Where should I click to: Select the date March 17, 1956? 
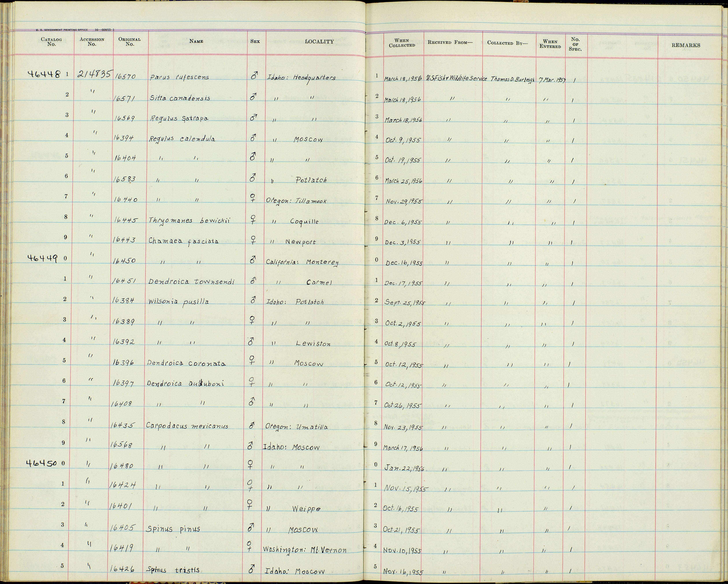[x=403, y=448]
